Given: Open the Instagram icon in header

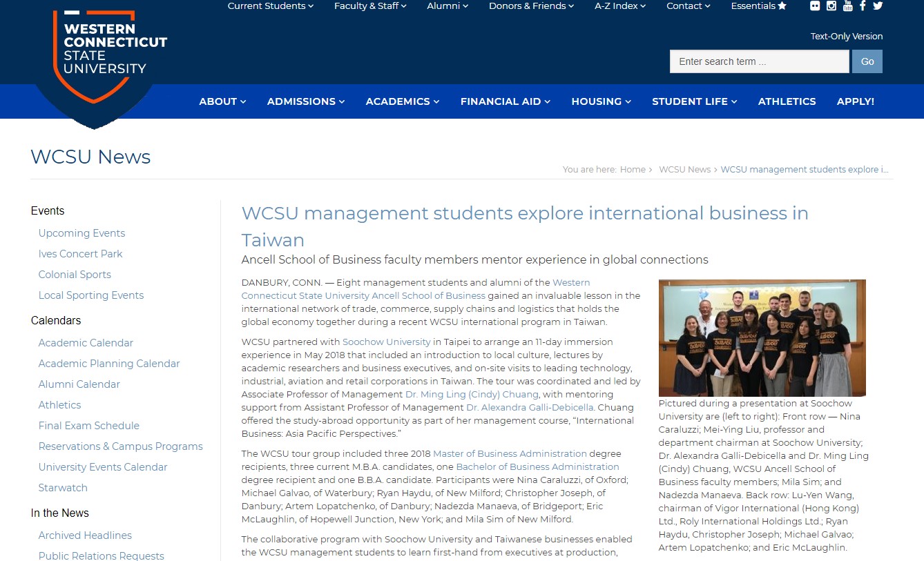Looking at the screenshot, I should click(x=831, y=6).
